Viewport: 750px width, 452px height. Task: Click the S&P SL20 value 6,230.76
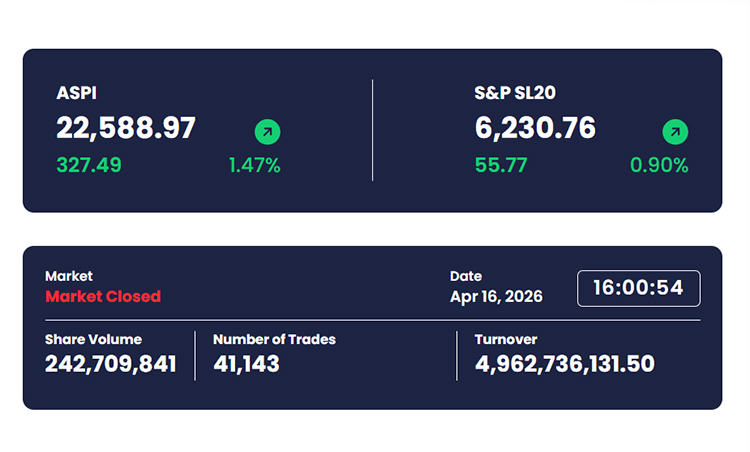coord(535,128)
